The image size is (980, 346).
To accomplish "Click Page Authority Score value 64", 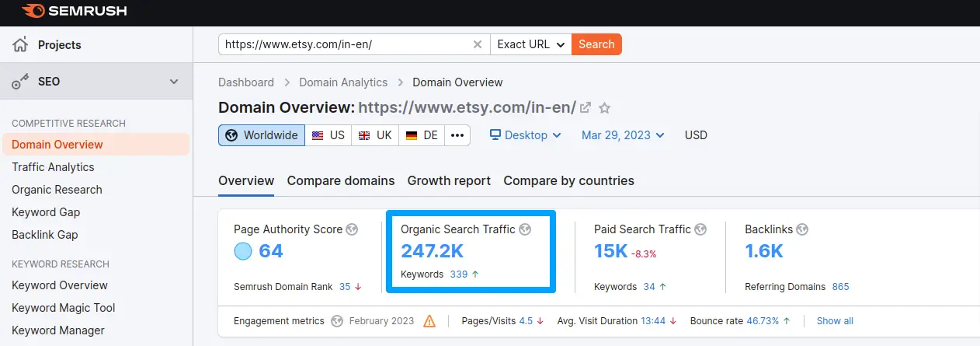I will tap(271, 251).
